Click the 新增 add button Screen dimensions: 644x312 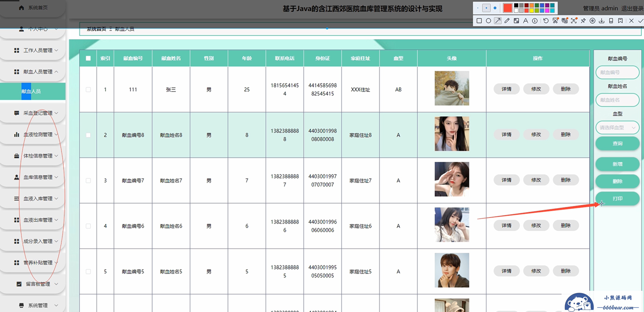pyautogui.click(x=618, y=164)
